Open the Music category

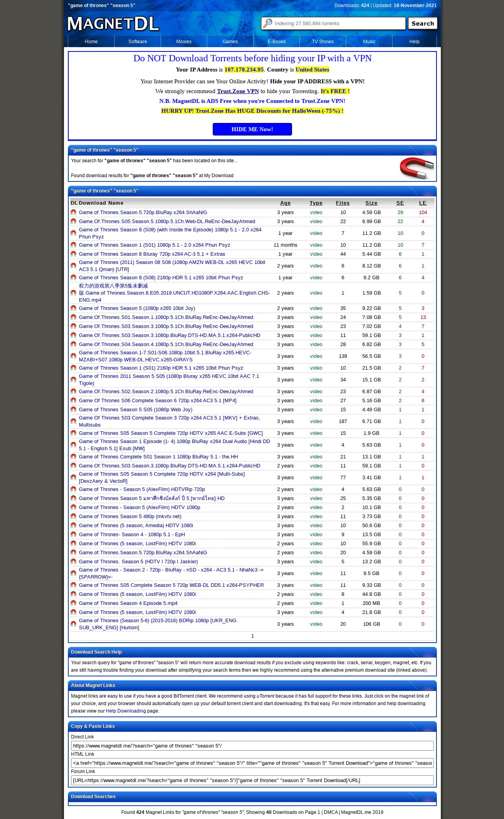point(369,42)
